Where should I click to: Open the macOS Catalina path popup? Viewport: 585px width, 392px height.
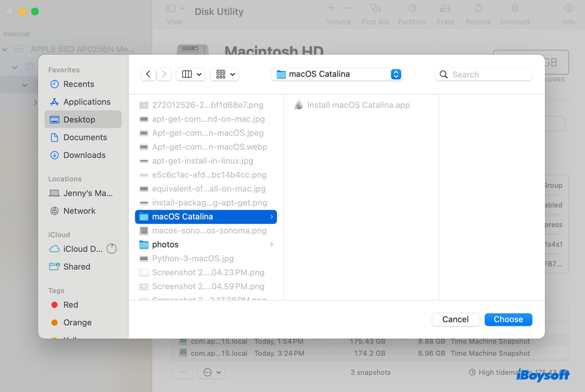[x=337, y=74]
